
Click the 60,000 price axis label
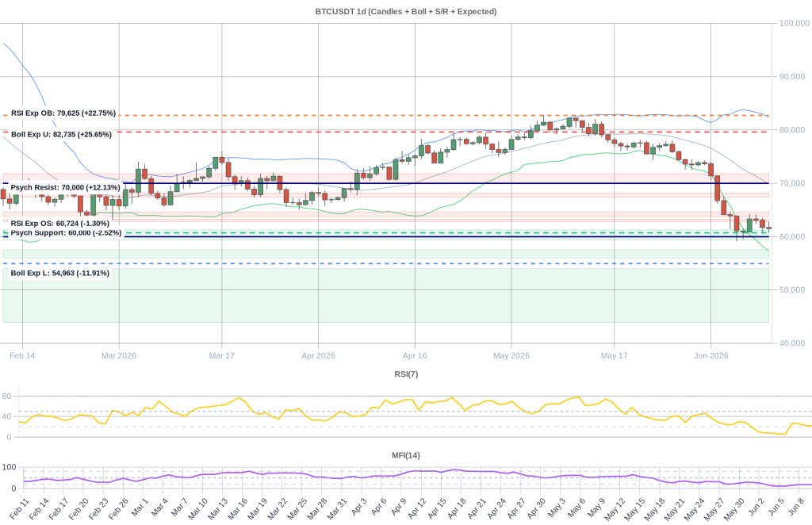(792, 236)
